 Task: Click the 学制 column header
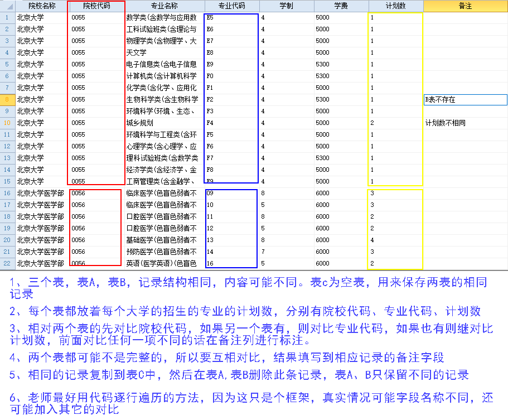287,6
